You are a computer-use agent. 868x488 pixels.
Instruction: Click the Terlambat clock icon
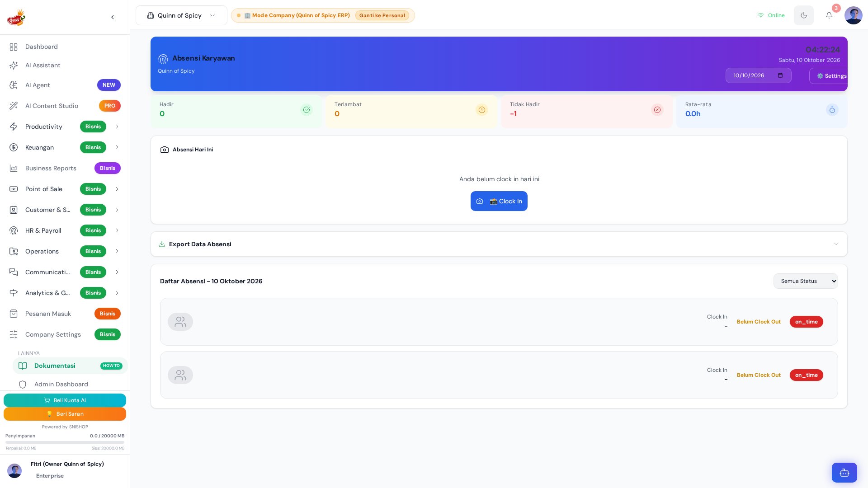(x=482, y=110)
